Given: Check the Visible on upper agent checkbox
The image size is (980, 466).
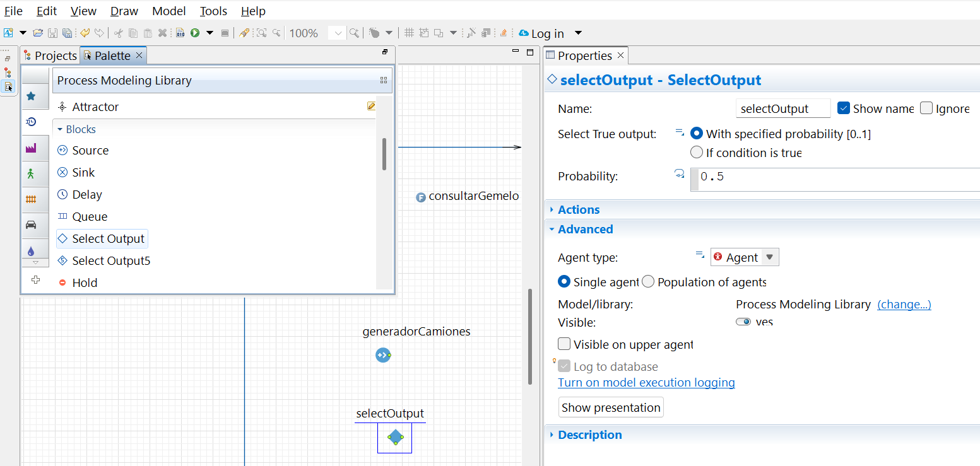Looking at the screenshot, I should click(564, 344).
